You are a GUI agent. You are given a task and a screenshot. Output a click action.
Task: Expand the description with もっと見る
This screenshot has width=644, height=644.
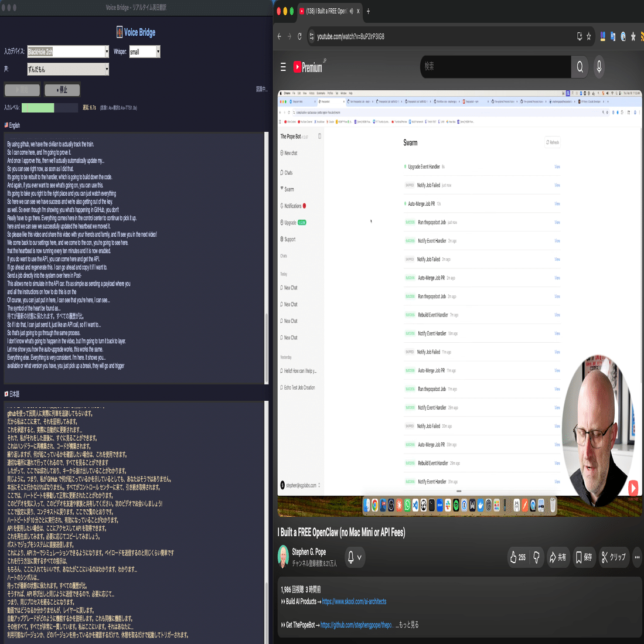pyautogui.click(x=407, y=625)
